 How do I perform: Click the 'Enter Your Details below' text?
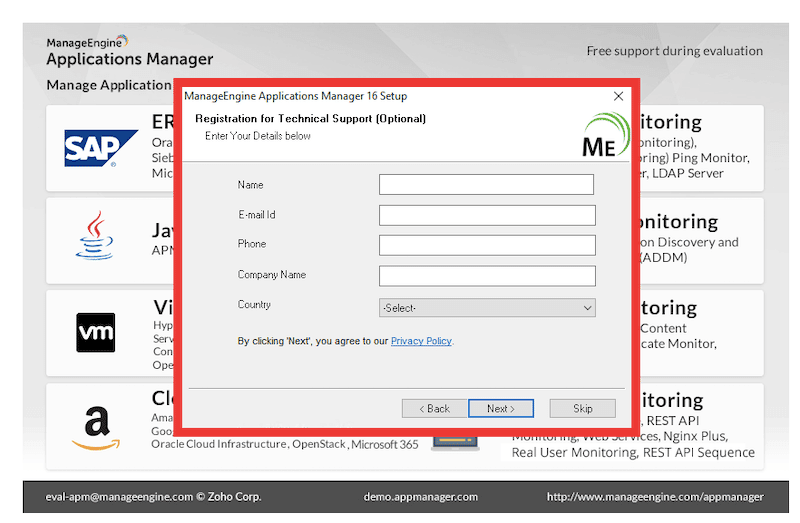pos(258,136)
